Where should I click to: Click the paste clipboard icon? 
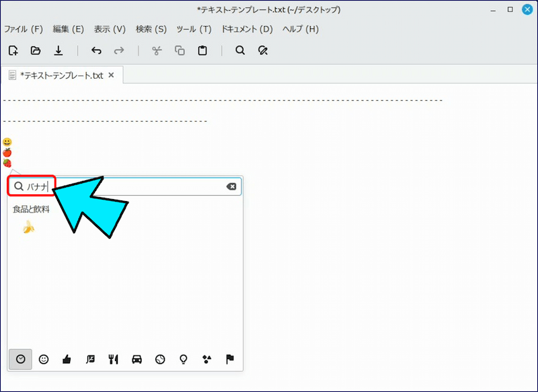tap(202, 50)
